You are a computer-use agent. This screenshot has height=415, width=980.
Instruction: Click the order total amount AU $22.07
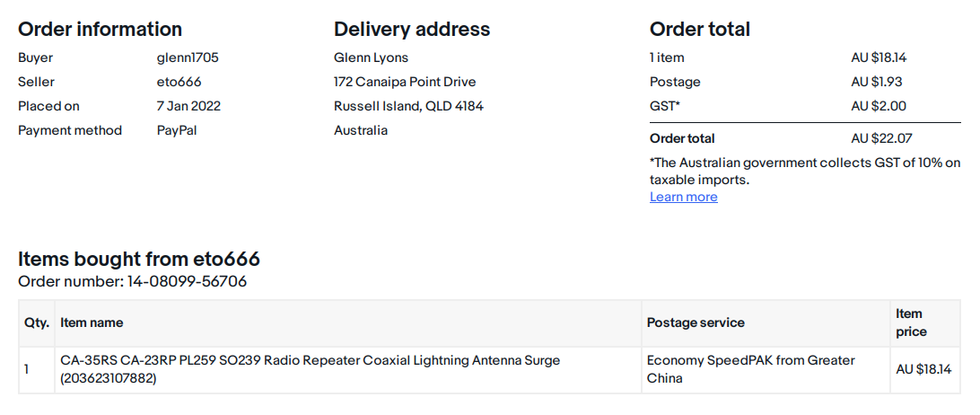coord(882,138)
